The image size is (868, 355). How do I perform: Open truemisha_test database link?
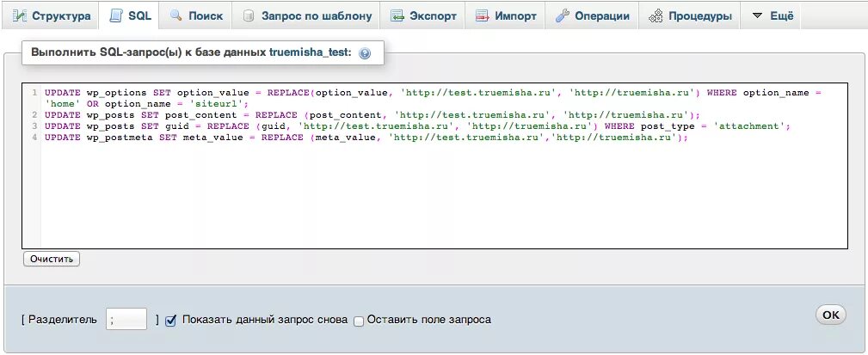coord(308,52)
